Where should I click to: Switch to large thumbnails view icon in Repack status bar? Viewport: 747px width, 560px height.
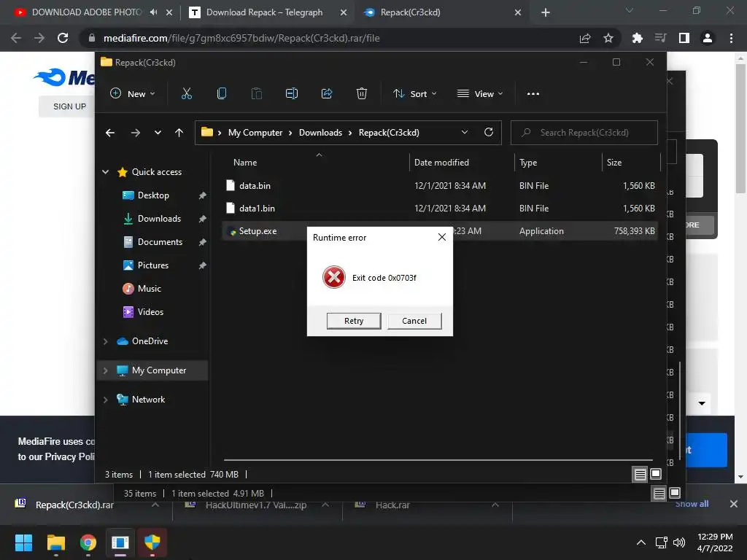pos(656,474)
